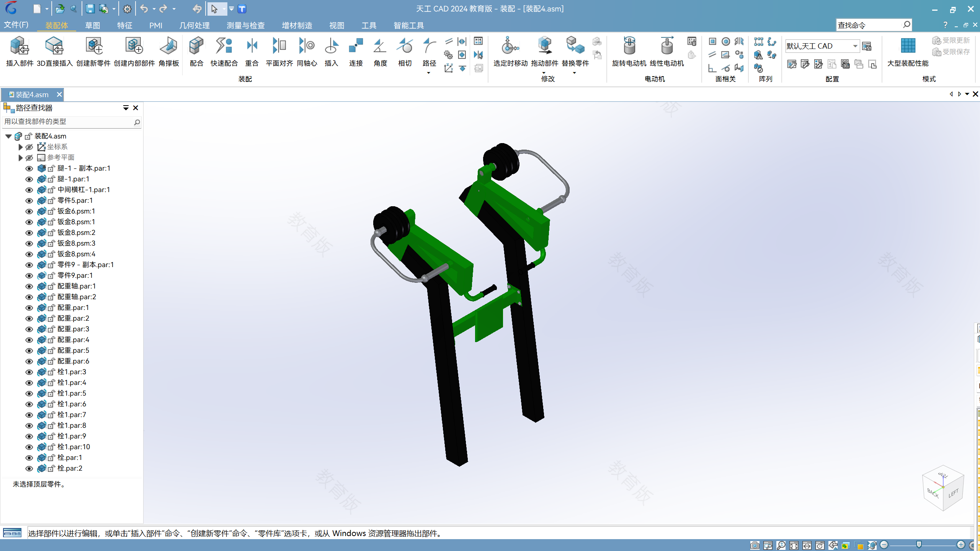
Task: Open the 路径 dropdown arrow
Action: pyautogui.click(x=429, y=73)
